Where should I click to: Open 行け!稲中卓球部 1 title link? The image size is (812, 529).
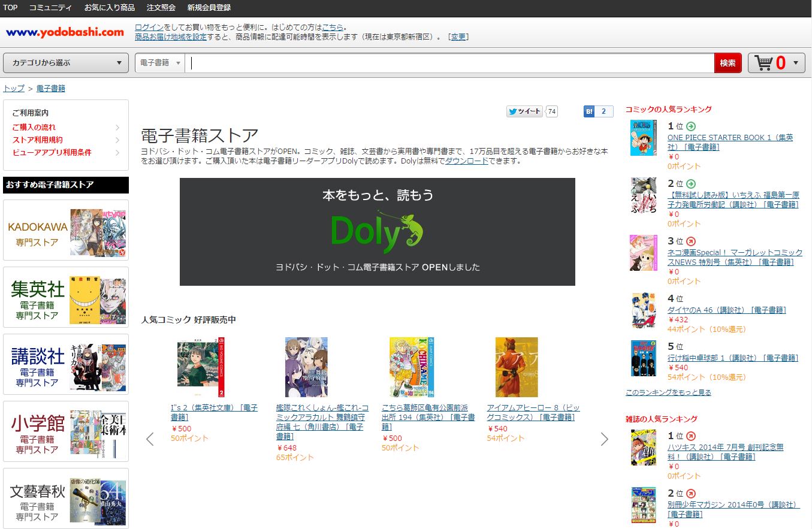733,358
